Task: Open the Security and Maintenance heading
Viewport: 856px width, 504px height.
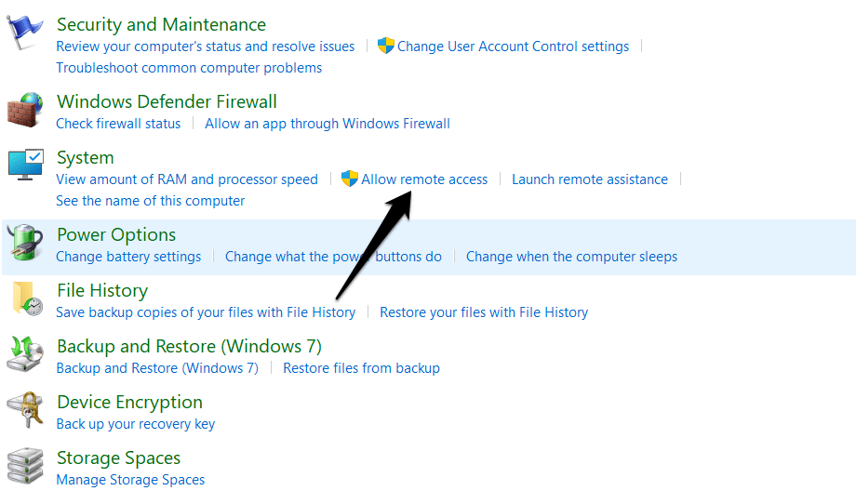Action: point(161,24)
